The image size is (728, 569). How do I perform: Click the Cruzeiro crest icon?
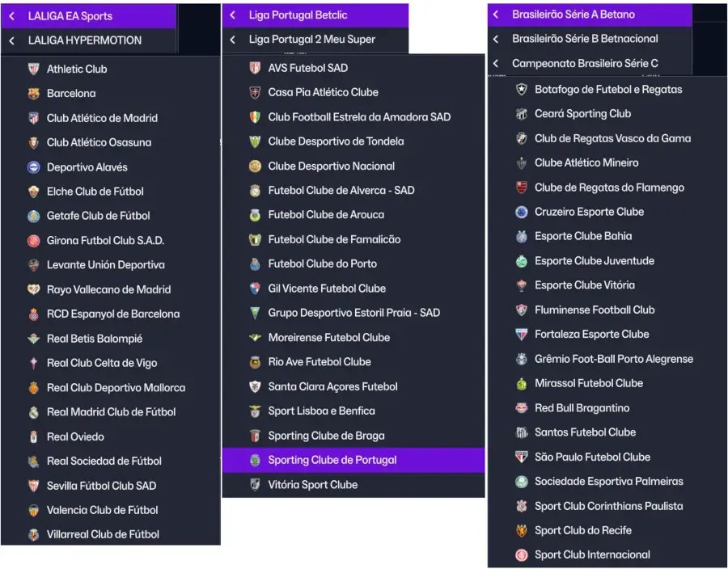[522, 212]
